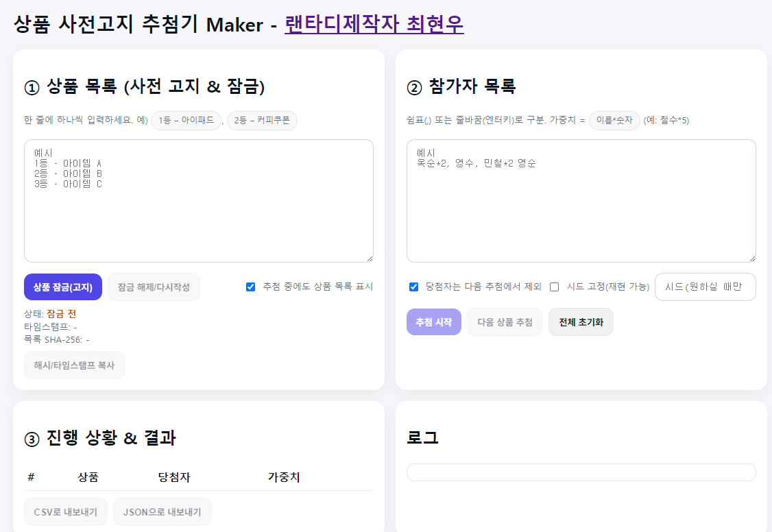This screenshot has height=532, width=772.
Task: Click the 다음 상품 추첨 button
Action: pos(505,322)
